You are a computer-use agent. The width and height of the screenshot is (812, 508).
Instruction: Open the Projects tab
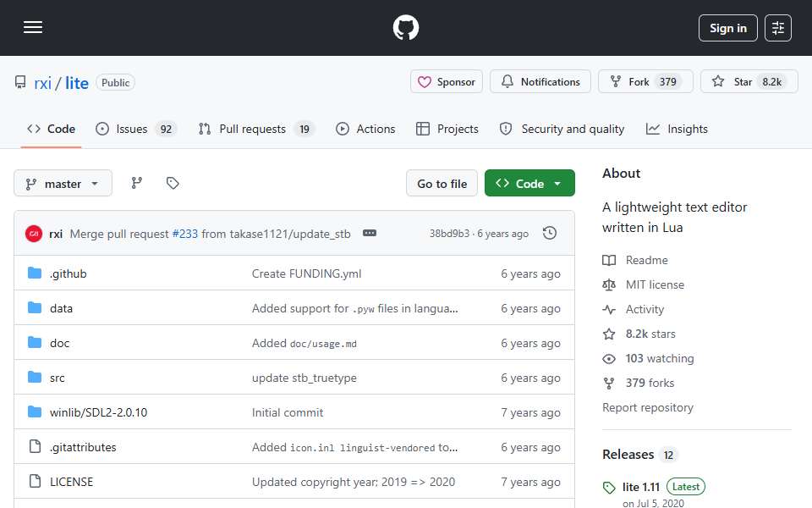point(447,129)
